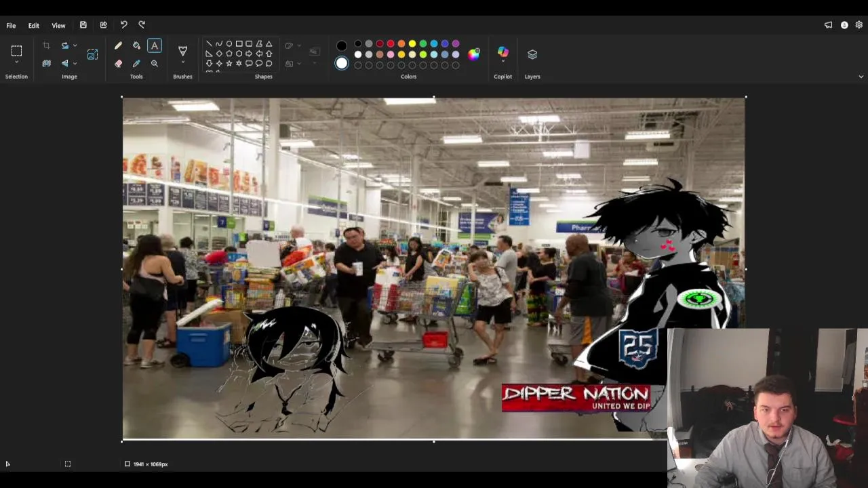868x488 pixels.
Task: Collapse the ribbon with the chevron
Action: click(861, 77)
